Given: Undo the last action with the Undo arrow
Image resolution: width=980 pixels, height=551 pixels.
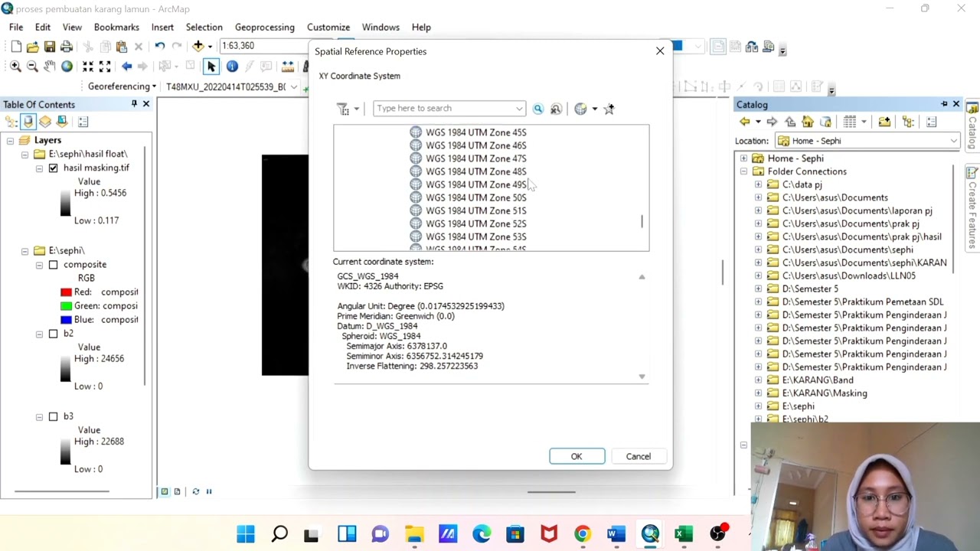Looking at the screenshot, I should 159,47.
